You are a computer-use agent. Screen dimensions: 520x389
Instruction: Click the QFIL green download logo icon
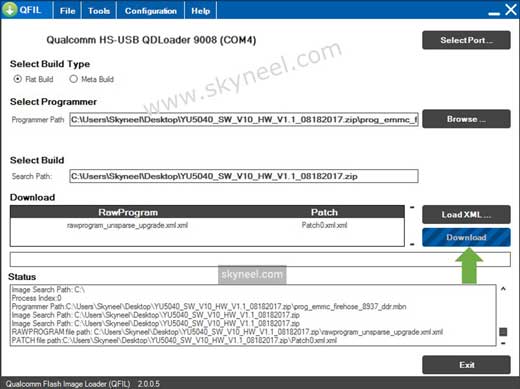10,10
